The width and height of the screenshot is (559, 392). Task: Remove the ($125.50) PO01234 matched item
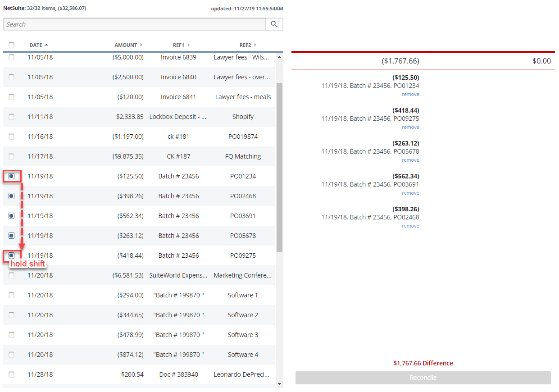pyautogui.click(x=410, y=94)
